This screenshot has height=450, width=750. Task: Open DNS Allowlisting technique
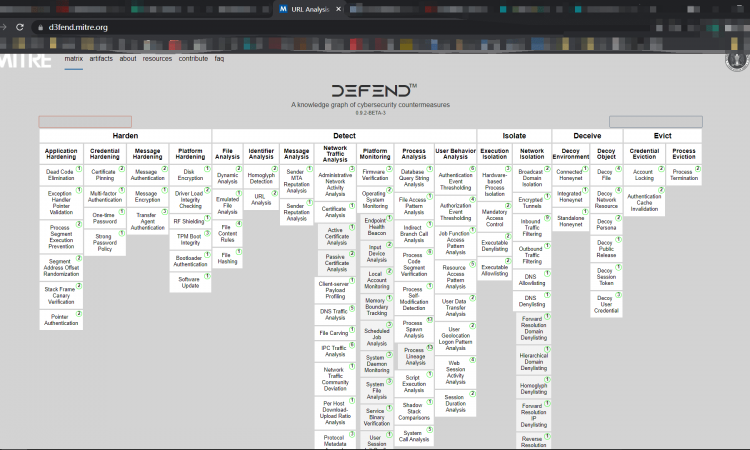click(x=532, y=280)
